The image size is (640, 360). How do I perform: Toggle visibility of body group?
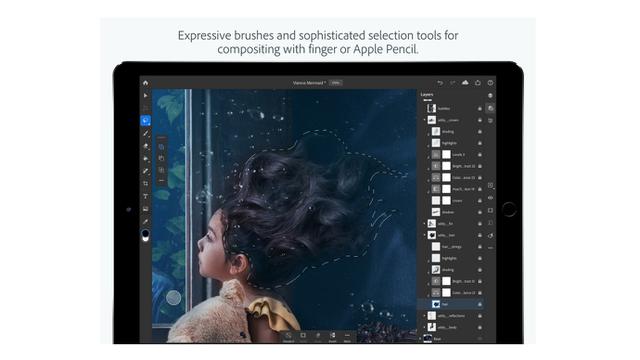pyautogui.click(x=480, y=327)
